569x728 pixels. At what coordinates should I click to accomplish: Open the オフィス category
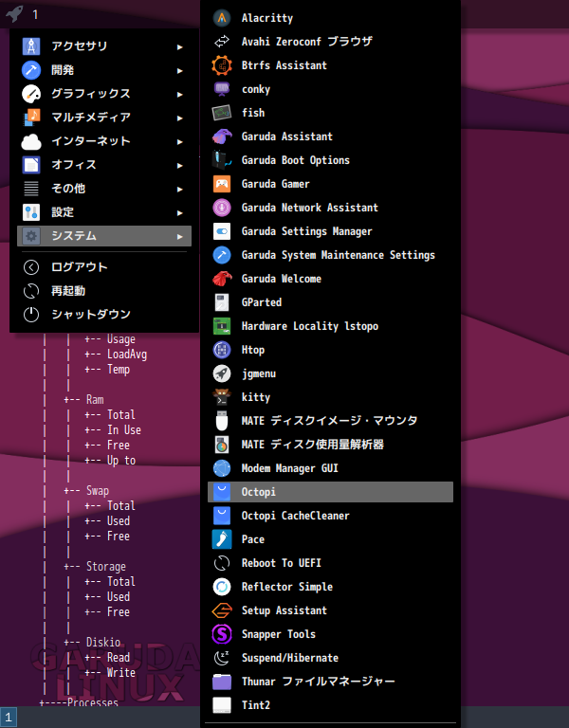point(104,164)
